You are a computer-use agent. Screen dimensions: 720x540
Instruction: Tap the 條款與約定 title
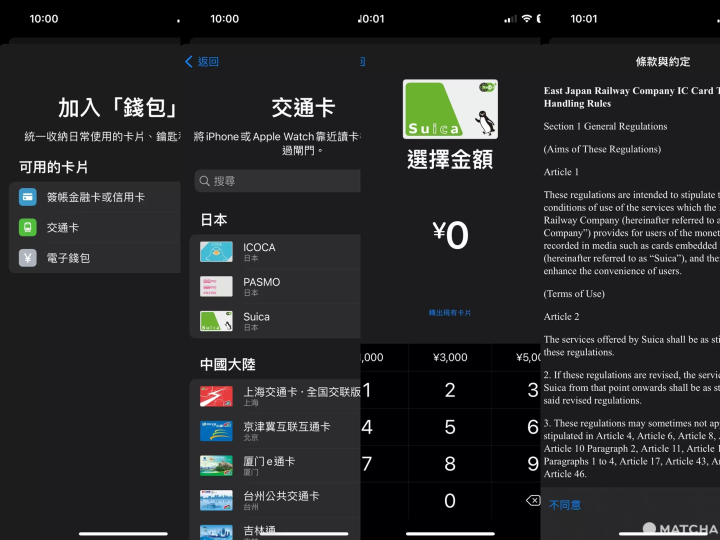click(x=663, y=62)
